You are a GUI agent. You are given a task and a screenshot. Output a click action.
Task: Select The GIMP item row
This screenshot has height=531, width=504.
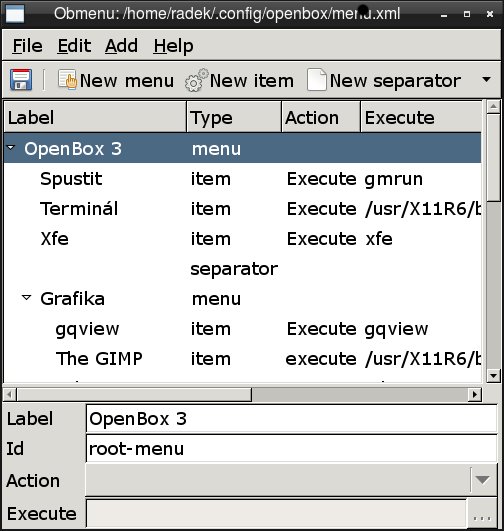243,358
